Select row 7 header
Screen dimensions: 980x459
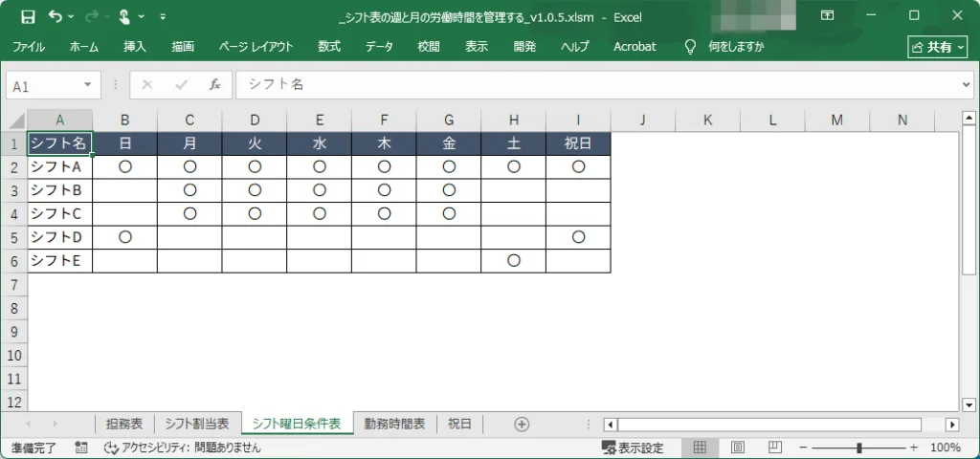pyautogui.click(x=14, y=285)
